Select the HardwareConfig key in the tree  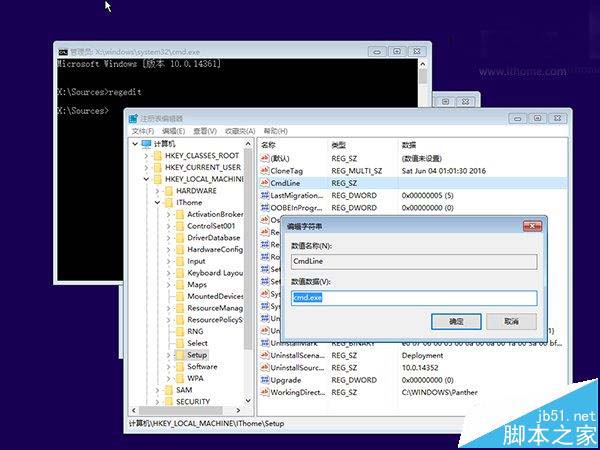click(215, 249)
